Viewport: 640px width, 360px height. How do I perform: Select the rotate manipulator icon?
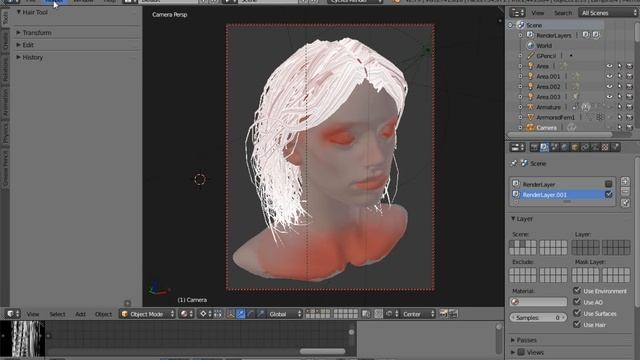click(x=251, y=314)
